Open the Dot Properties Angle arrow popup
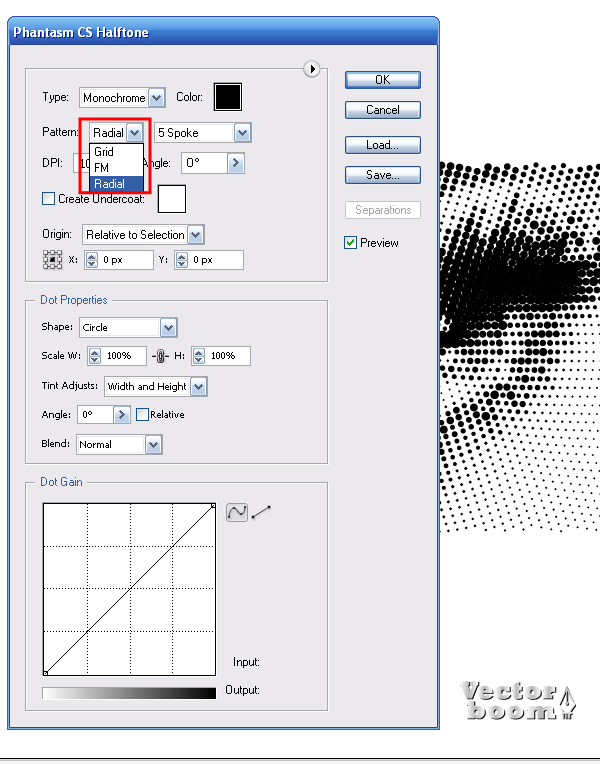The image size is (600, 764). 121,415
